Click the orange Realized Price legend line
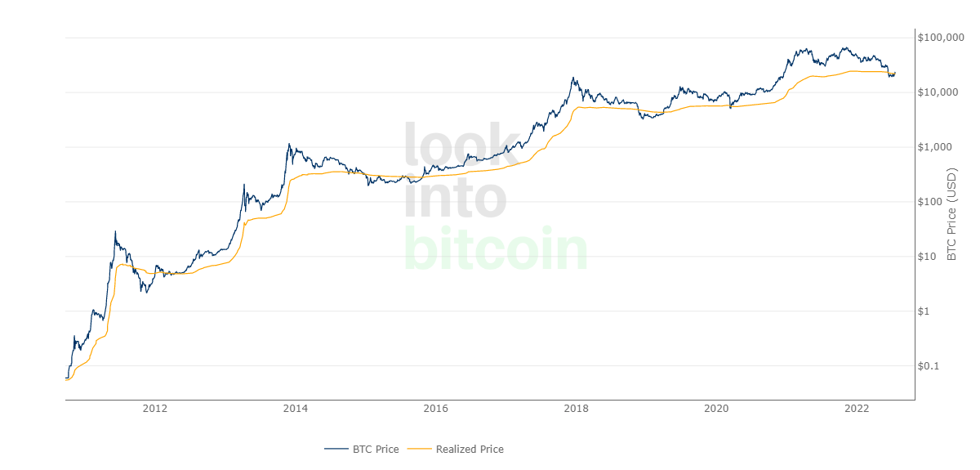The image size is (980, 470). coord(420,449)
